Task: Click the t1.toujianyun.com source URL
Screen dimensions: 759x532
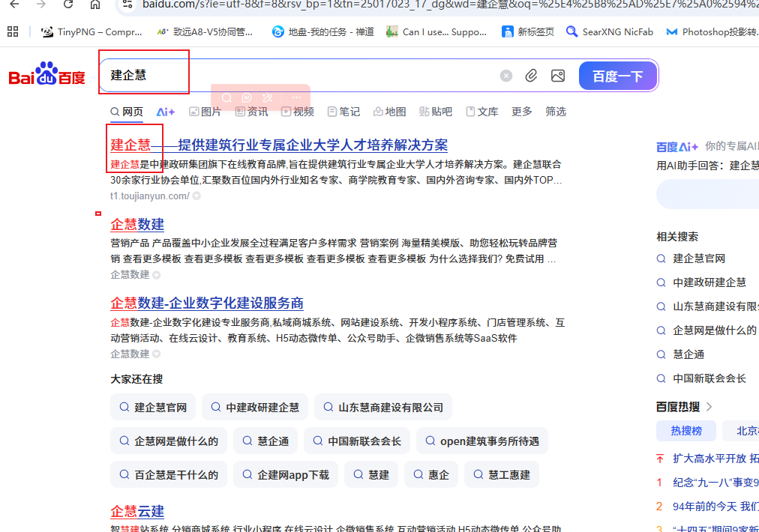Action: pos(149,196)
